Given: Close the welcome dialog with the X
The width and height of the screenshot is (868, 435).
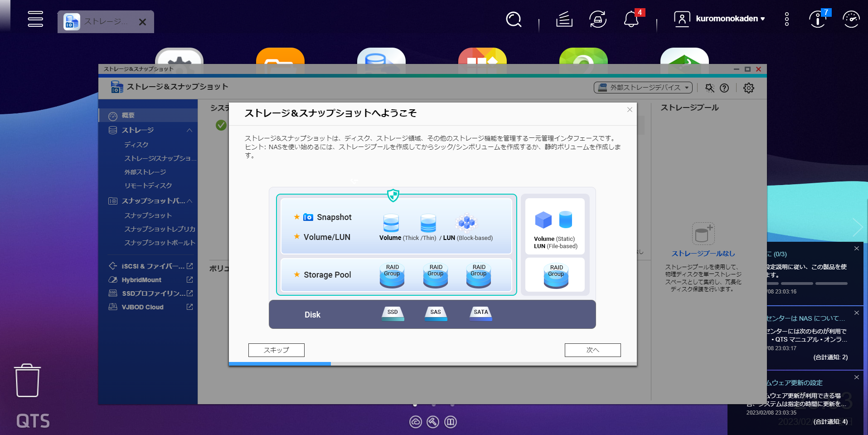Looking at the screenshot, I should click(x=630, y=109).
